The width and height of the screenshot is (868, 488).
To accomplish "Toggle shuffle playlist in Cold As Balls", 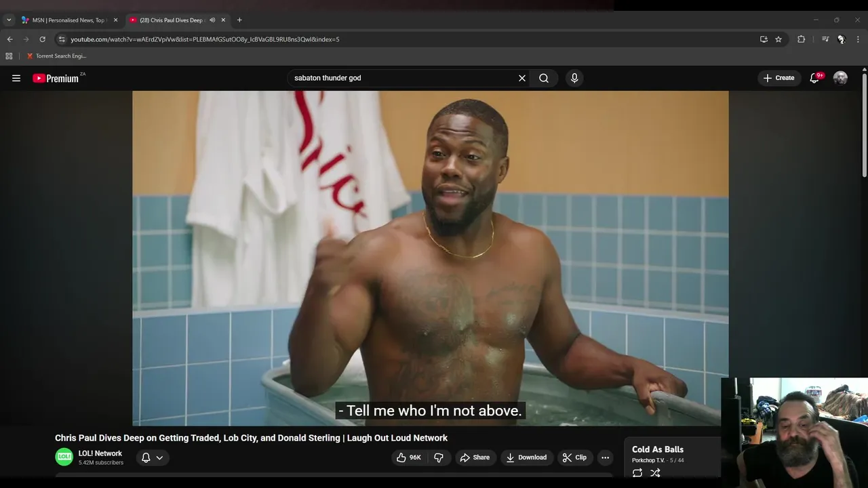I will (655, 473).
